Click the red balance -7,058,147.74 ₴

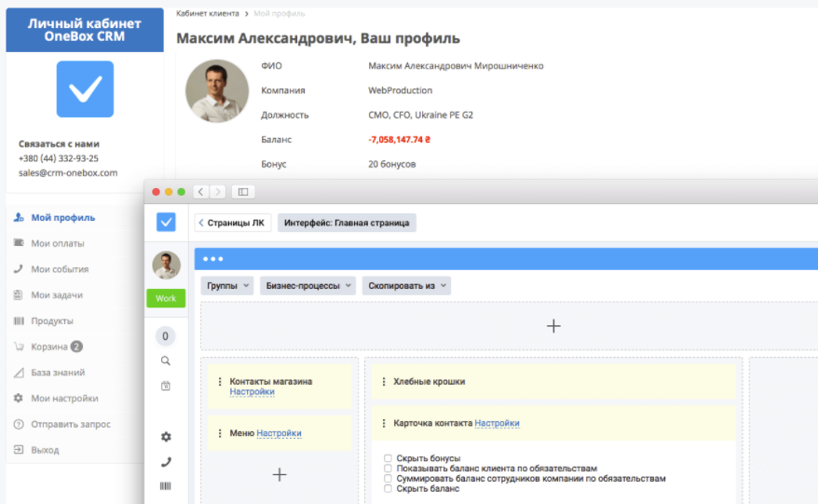click(399, 140)
